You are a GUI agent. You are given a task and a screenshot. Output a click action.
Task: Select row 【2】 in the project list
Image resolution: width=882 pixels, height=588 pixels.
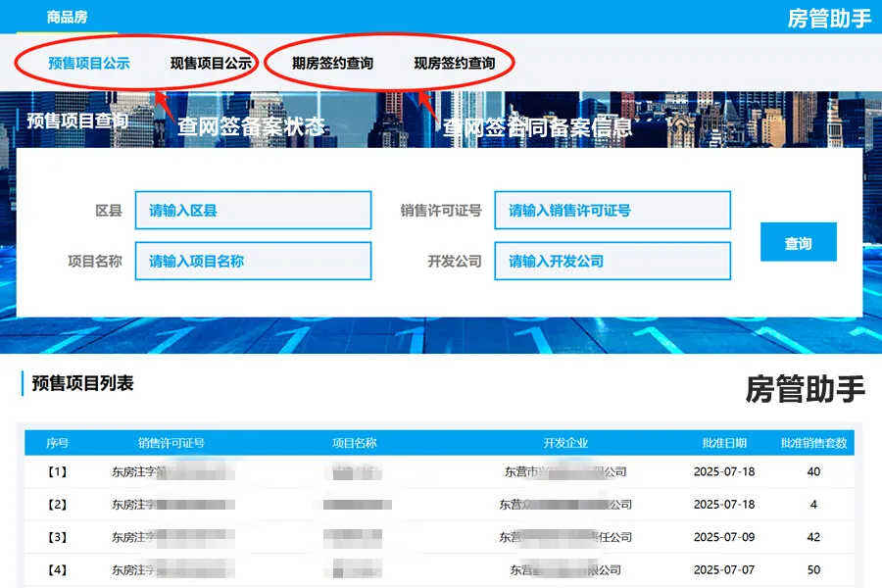tap(441, 504)
